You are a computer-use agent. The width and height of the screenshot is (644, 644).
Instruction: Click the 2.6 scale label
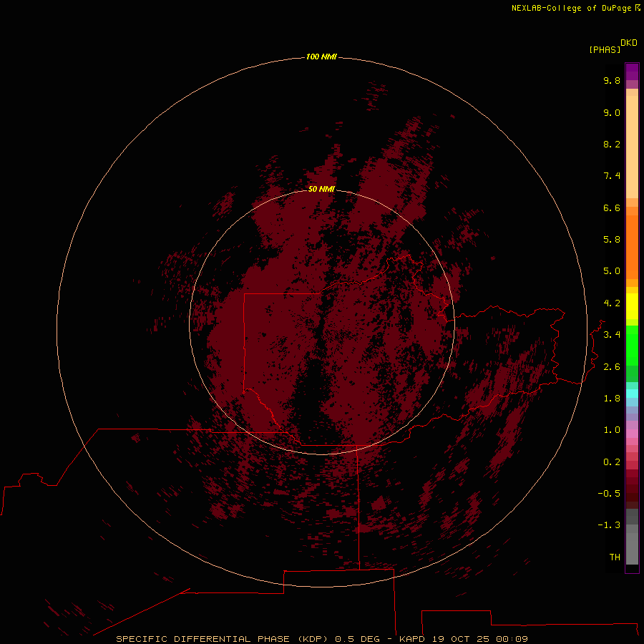click(x=612, y=367)
